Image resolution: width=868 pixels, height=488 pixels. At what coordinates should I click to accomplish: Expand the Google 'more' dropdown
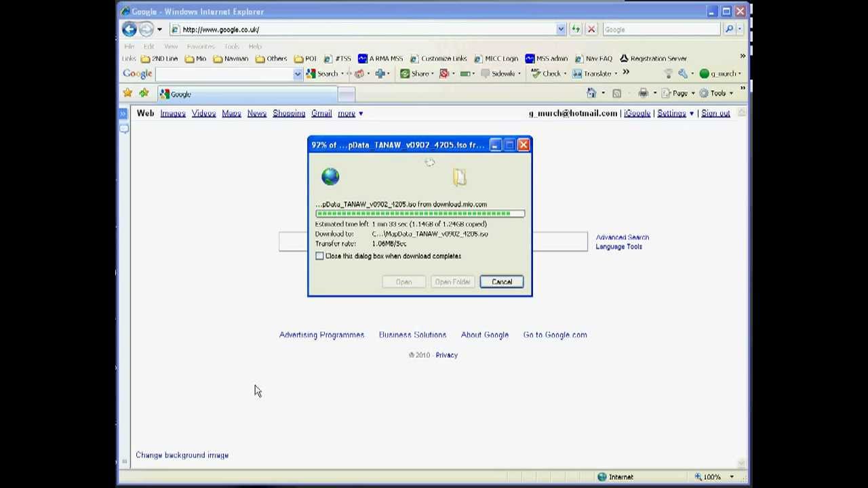(x=351, y=113)
